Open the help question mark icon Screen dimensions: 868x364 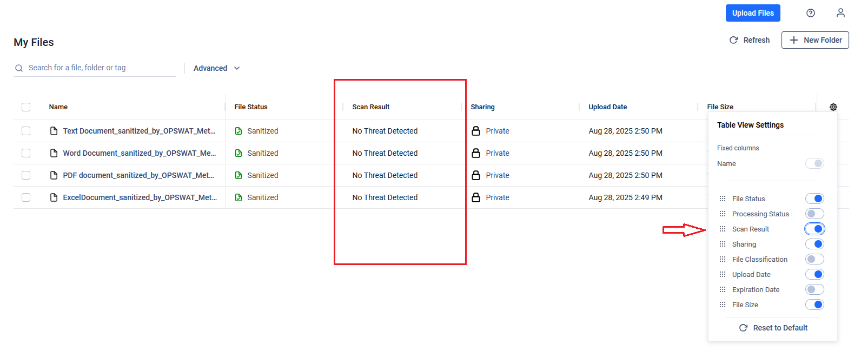coord(810,13)
